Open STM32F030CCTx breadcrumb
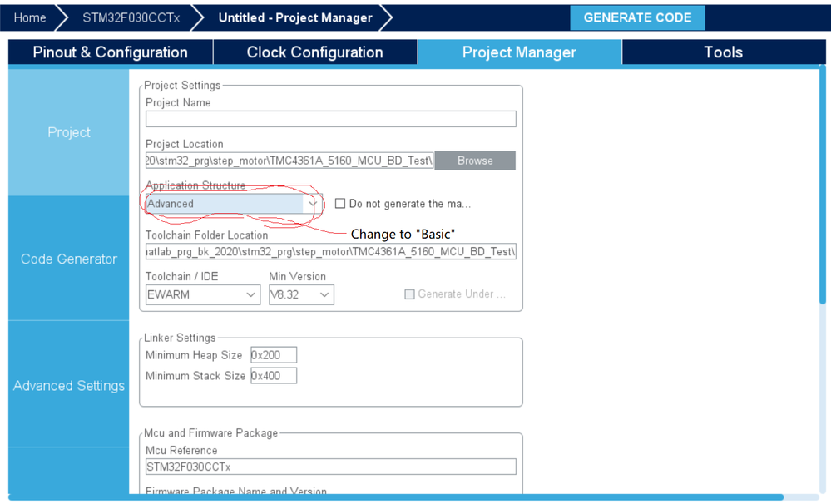The height and width of the screenshot is (504, 831). [x=131, y=18]
